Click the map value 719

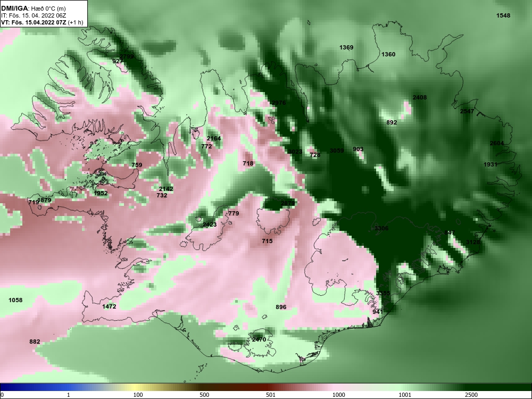[x=33, y=202]
